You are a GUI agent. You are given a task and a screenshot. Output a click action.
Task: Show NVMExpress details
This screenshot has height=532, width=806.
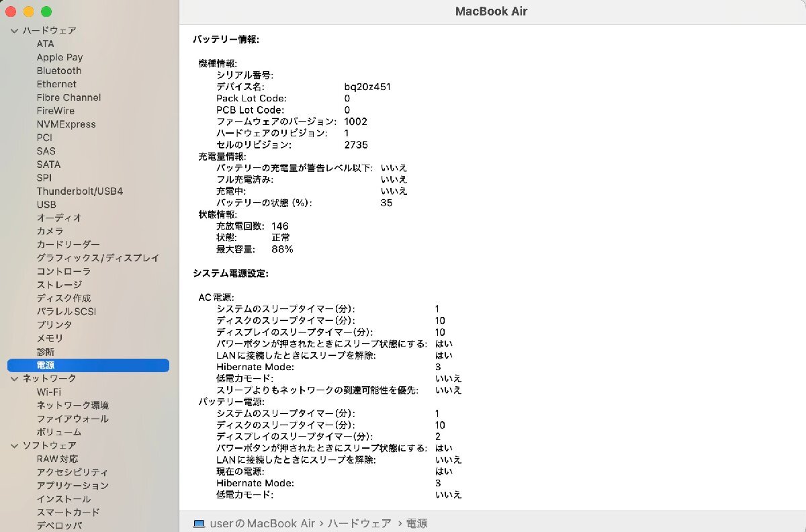[66, 124]
